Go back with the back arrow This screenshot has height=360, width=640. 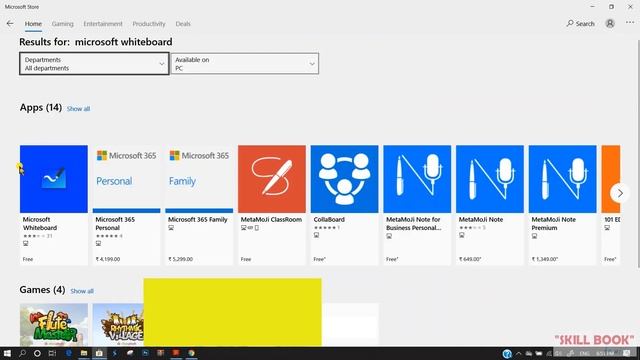coord(10,24)
